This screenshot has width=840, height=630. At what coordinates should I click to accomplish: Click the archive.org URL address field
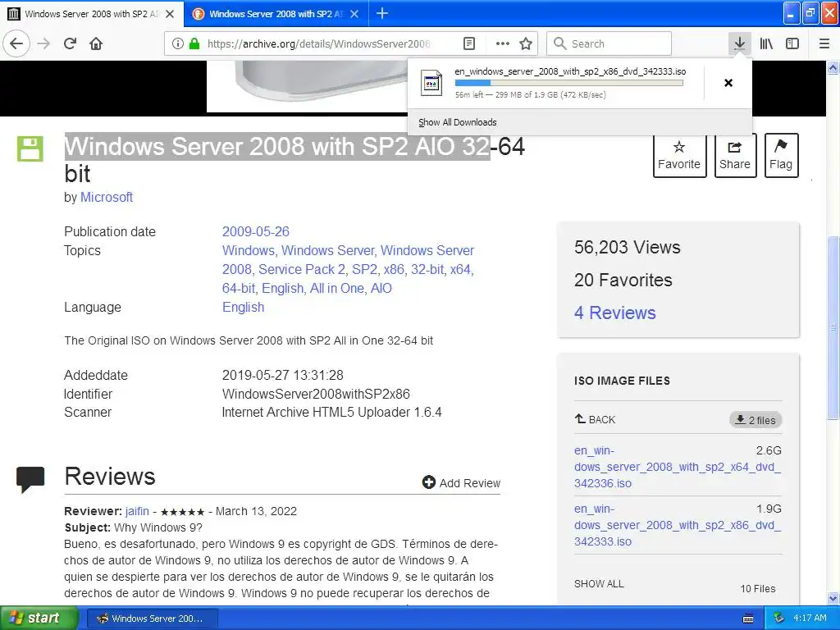coord(319,43)
